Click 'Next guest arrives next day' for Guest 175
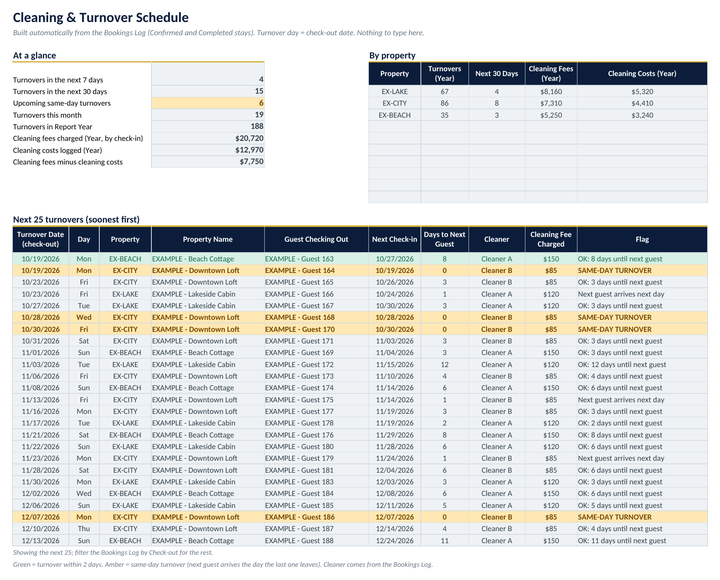The width and height of the screenshot is (720, 580). tap(642, 400)
